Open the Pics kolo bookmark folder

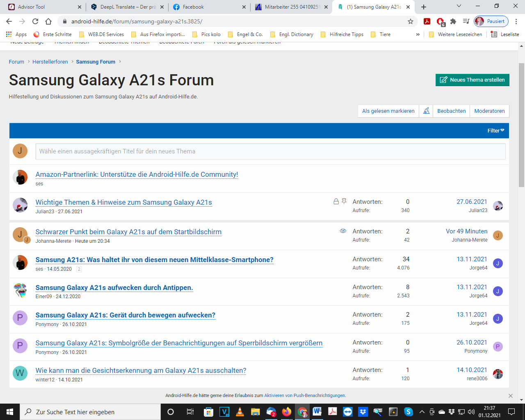[x=206, y=34]
